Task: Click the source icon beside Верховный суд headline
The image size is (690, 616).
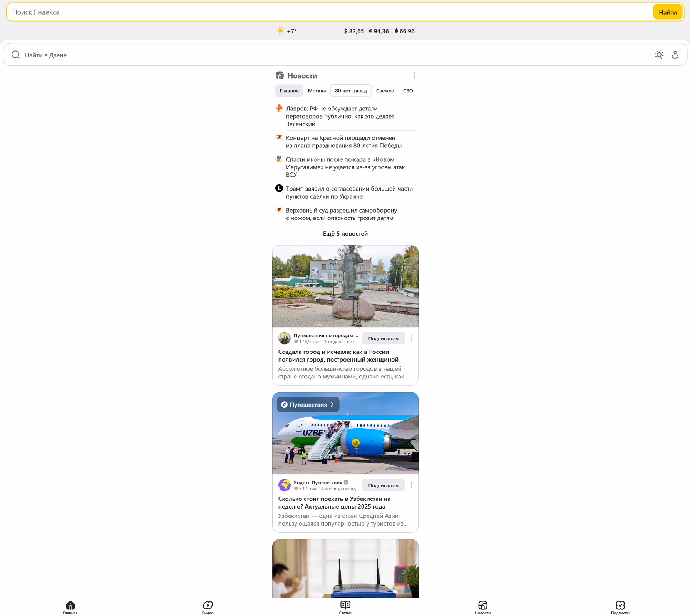Action: 279,210
